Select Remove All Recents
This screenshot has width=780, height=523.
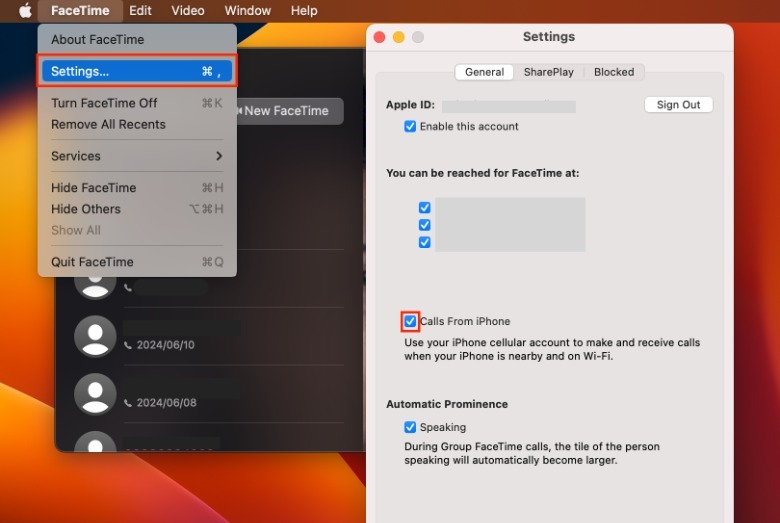click(x=137, y=124)
